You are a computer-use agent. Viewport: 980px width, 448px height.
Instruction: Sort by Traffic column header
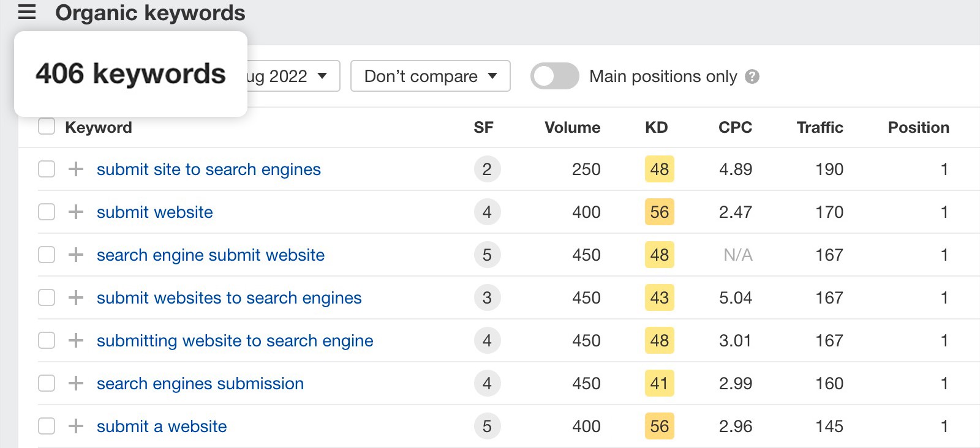[x=820, y=127]
